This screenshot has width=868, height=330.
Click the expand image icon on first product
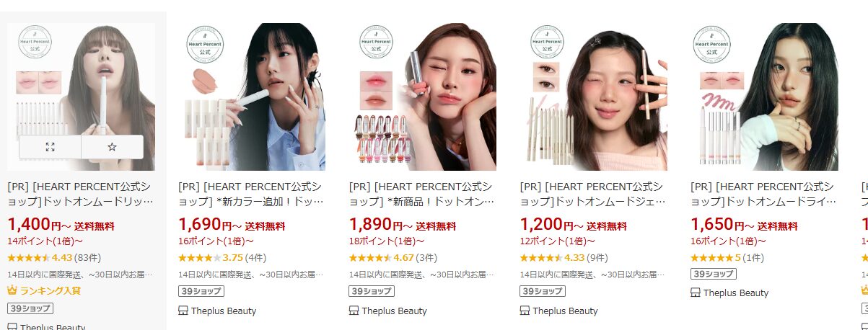[x=50, y=147]
